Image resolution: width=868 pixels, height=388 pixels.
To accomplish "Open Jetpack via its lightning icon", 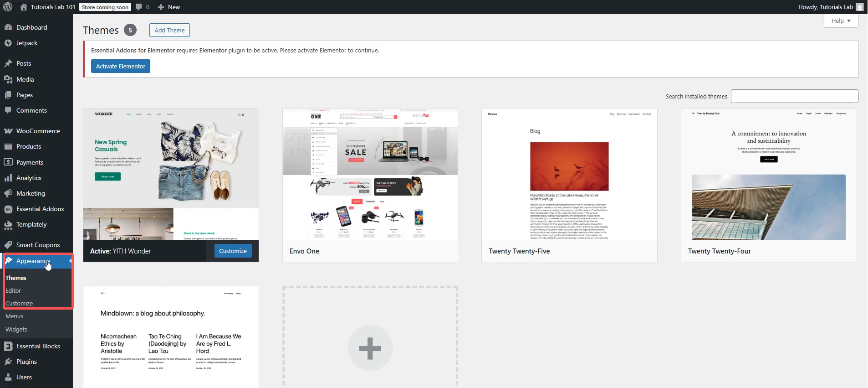I will [x=8, y=43].
